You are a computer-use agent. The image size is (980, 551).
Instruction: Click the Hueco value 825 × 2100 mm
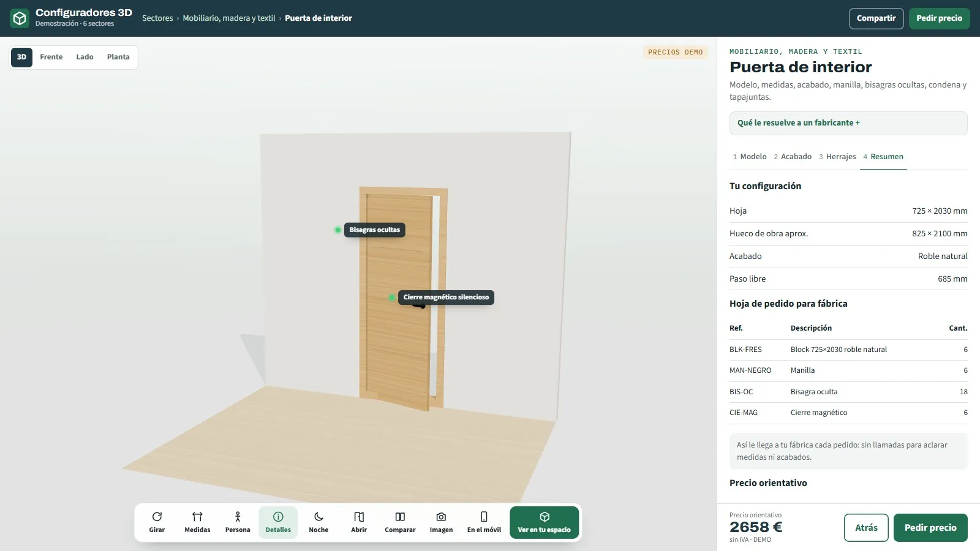940,234
